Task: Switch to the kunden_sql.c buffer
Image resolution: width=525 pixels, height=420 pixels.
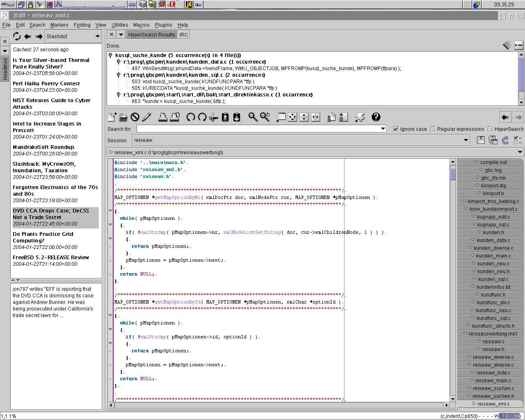Action: click(493, 279)
